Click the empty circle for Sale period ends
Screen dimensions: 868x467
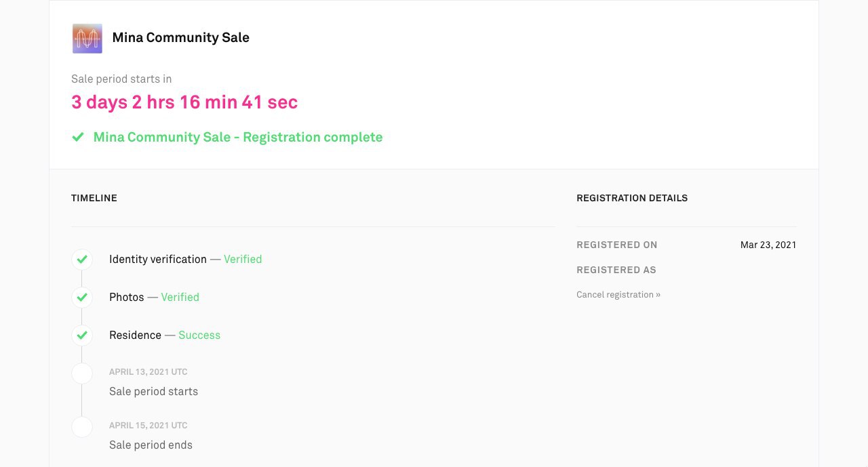82,427
